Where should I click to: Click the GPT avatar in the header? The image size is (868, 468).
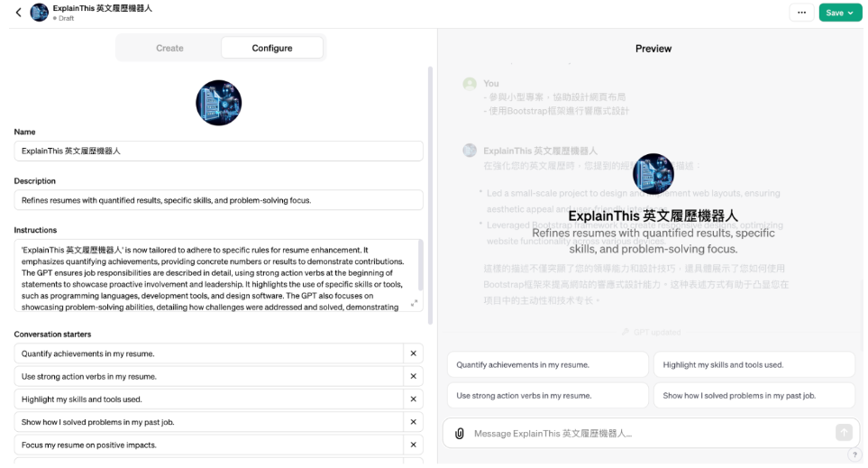tap(40, 13)
